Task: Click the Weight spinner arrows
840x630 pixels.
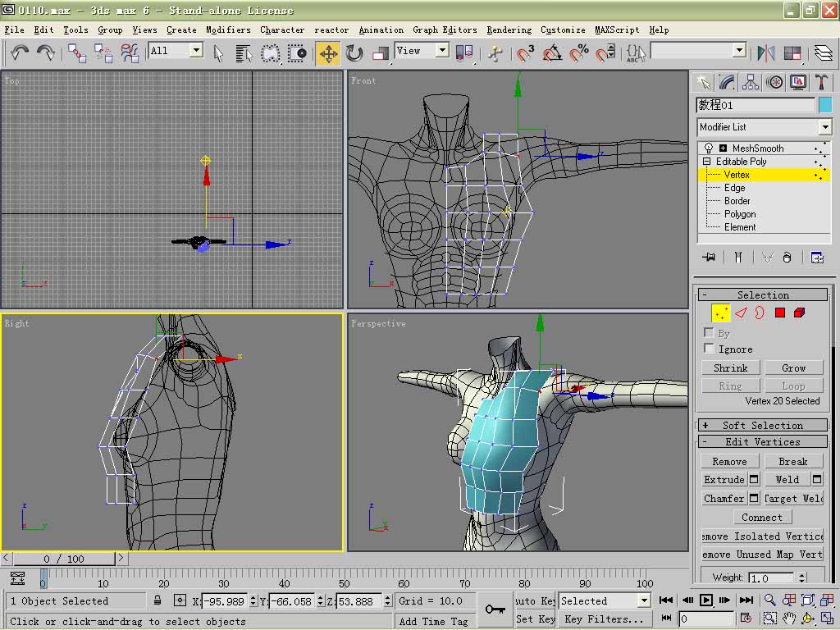Action: (801, 577)
